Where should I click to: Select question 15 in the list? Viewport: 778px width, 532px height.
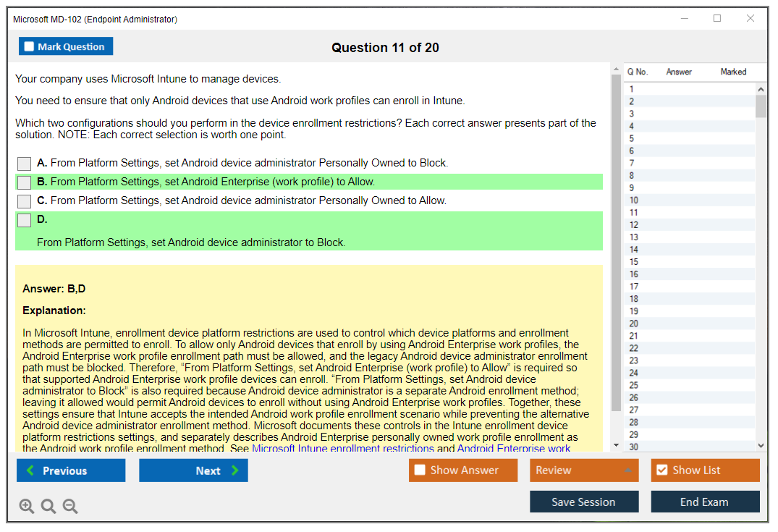pos(690,262)
